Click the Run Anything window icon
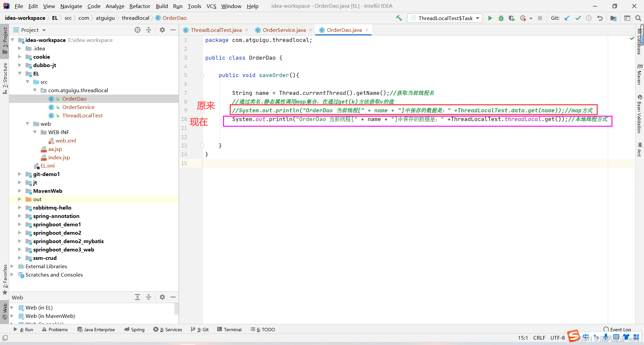The width and height of the screenshot is (644, 345). click(627, 18)
